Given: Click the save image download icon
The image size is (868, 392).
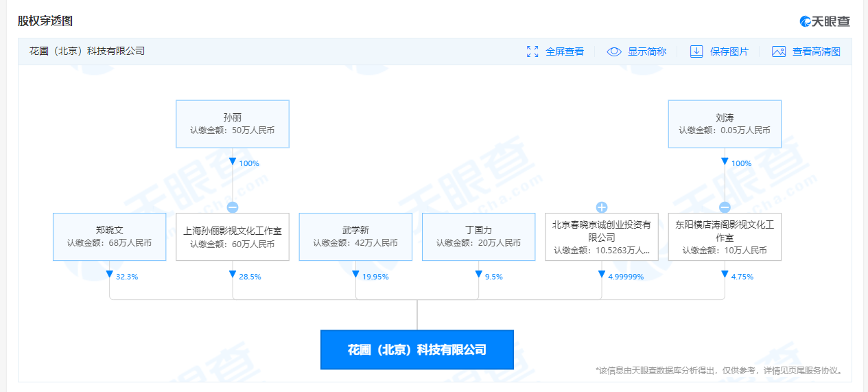Looking at the screenshot, I should pos(696,51).
